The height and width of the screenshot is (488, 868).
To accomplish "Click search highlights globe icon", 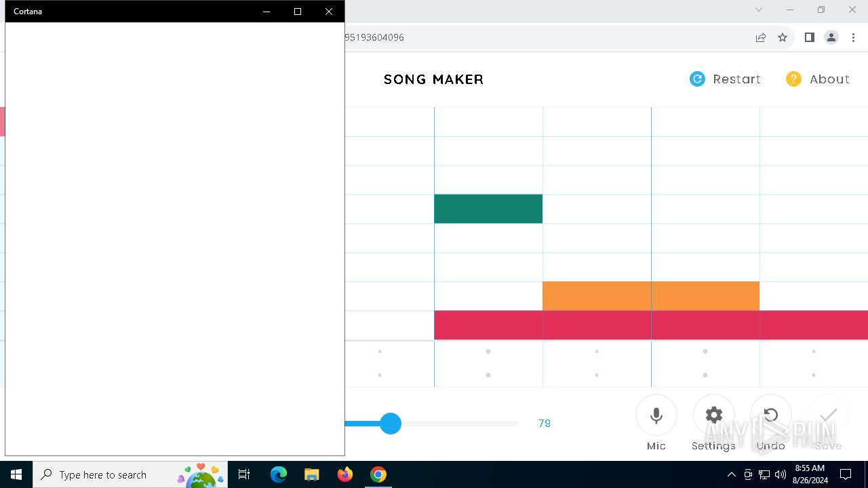I will coord(200,476).
